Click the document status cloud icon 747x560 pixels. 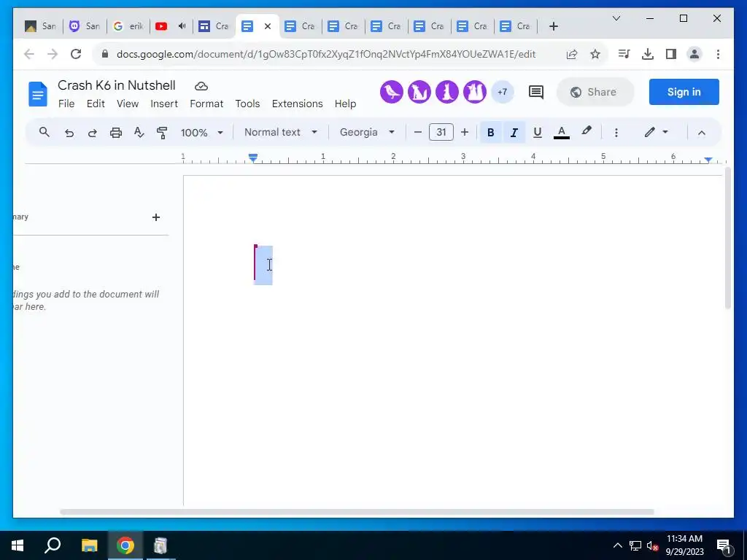(201, 86)
